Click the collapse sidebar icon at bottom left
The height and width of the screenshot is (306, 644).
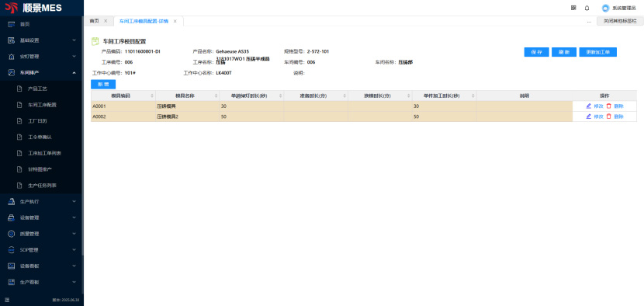point(7,300)
